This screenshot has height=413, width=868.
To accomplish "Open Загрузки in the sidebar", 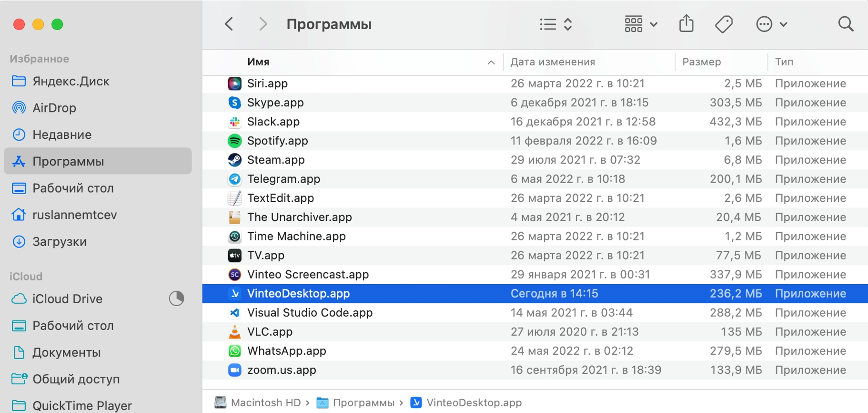I will (98, 241).
